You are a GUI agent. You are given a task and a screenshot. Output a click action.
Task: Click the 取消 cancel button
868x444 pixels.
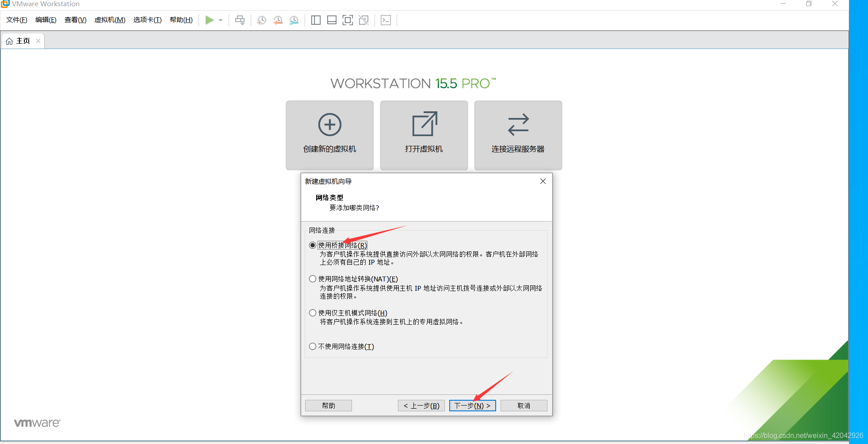[x=524, y=406]
